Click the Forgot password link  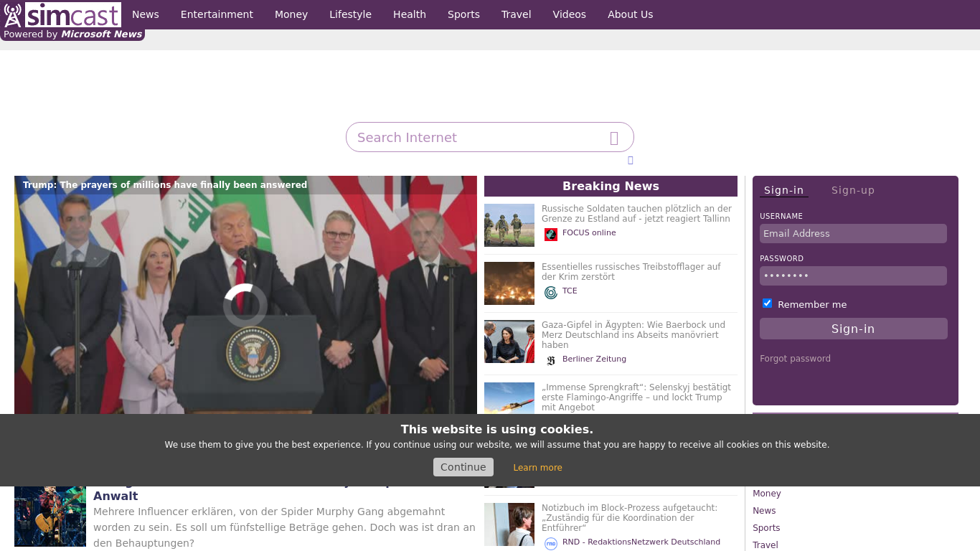pyautogui.click(x=795, y=359)
